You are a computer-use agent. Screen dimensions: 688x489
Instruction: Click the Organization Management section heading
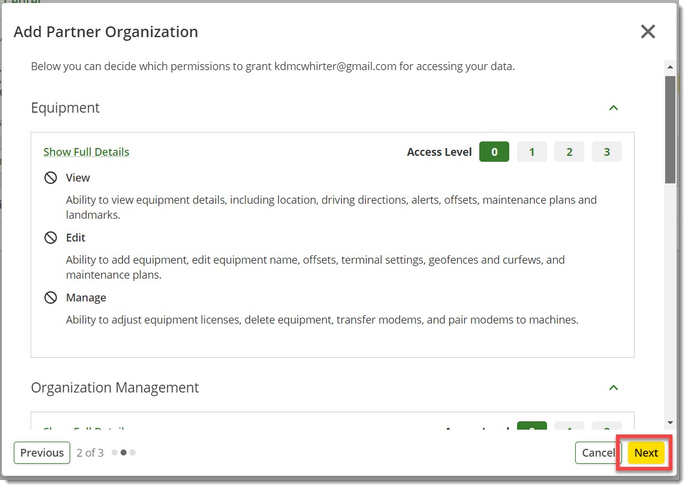(115, 388)
